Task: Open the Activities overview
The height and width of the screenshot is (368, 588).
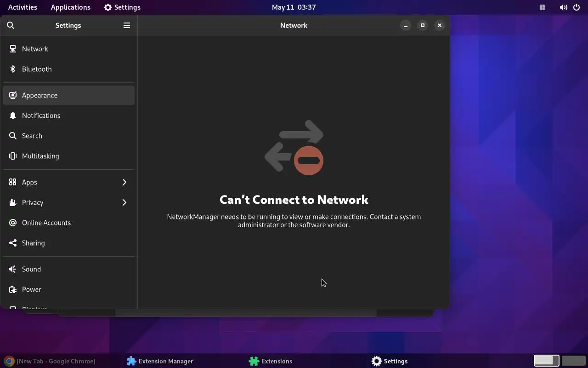Action: [x=23, y=7]
